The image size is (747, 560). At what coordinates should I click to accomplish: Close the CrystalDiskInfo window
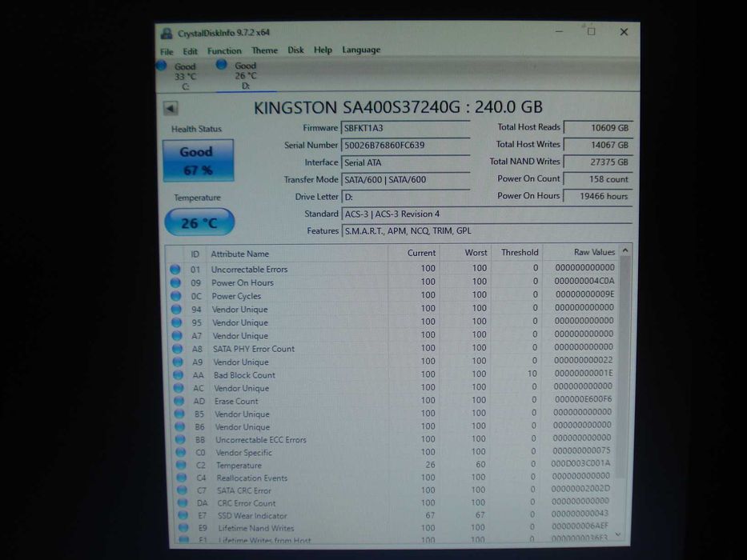624,32
